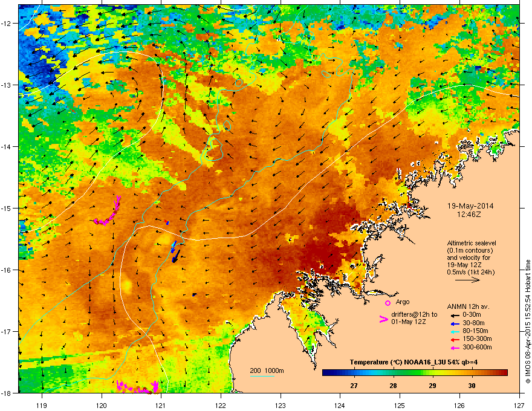The image size is (532, 411).
Task: Click the longitude label 122
Action: (x=221, y=405)
